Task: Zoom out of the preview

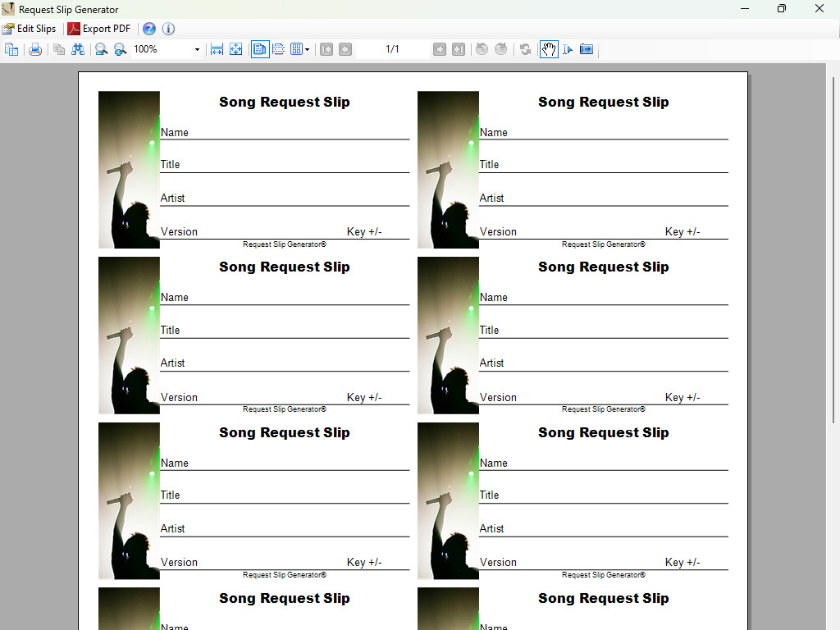Action: click(101, 49)
